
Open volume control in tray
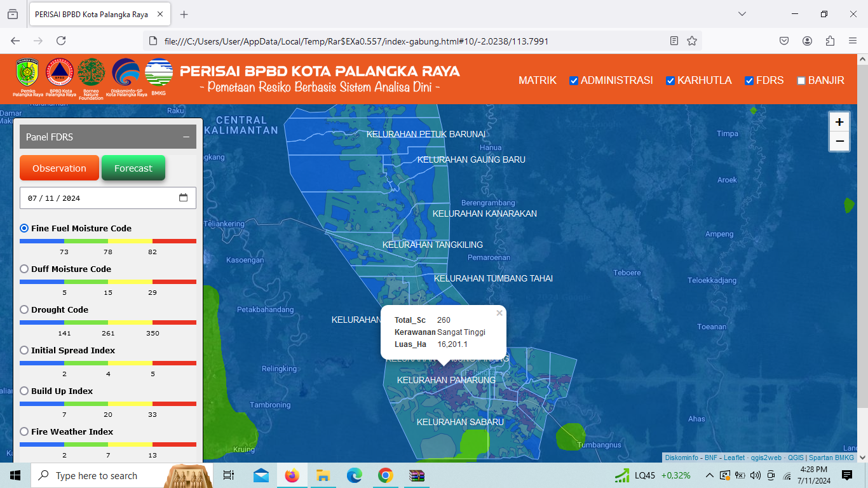tap(756, 475)
